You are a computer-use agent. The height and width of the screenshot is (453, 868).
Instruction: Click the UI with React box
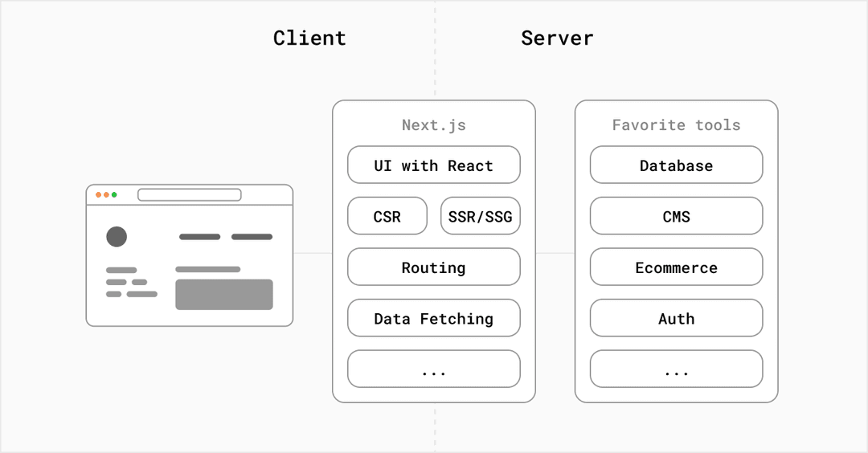click(x=434, y=165)
